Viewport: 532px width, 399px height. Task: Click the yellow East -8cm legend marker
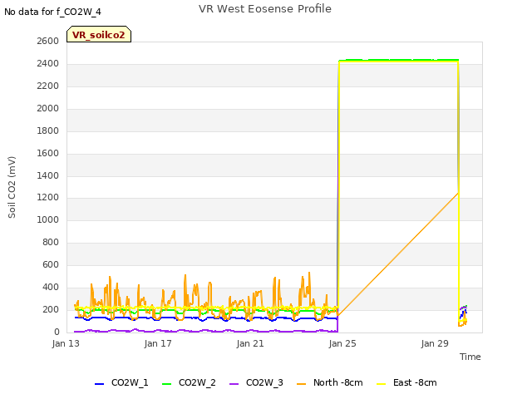pos(381,384)
